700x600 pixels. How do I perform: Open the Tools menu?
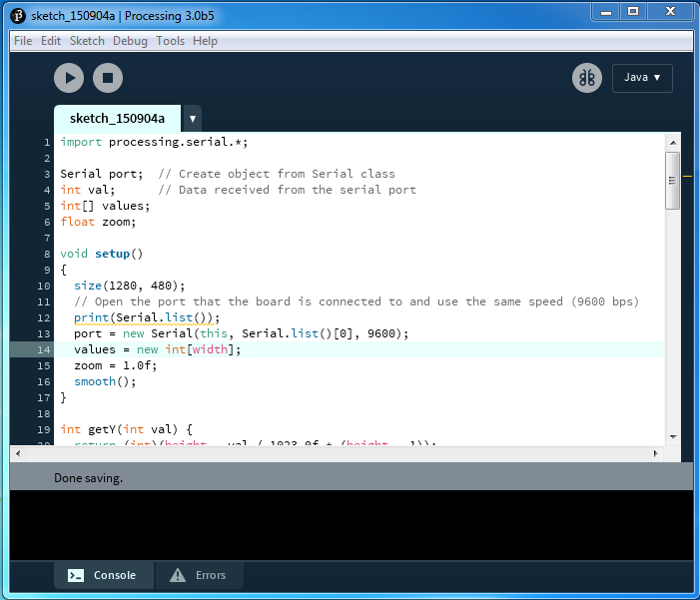tap(170, 41)
